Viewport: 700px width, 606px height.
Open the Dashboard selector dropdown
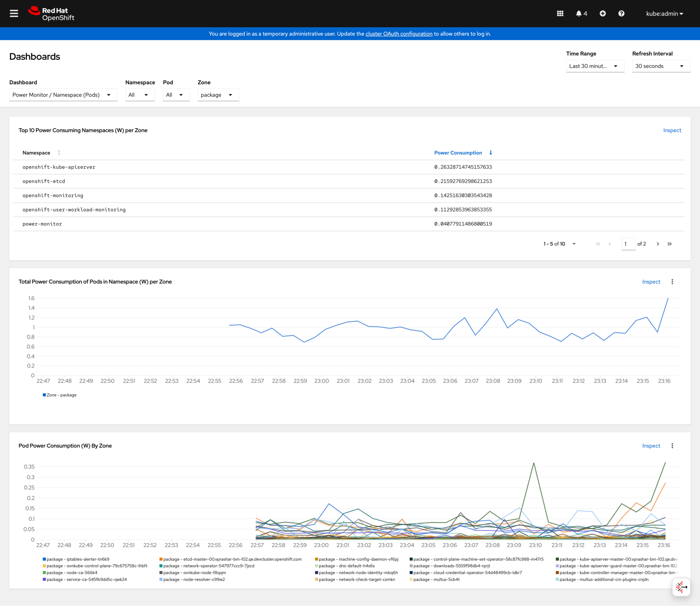coord(63,95)
